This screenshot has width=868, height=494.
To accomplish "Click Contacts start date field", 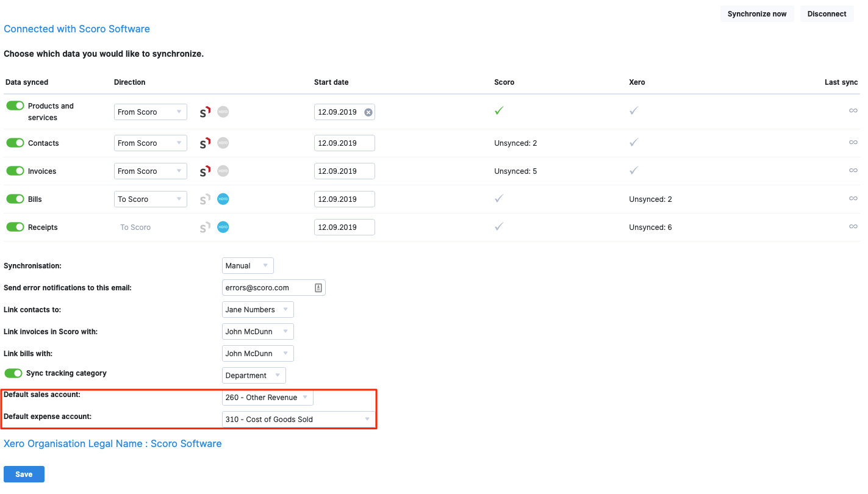I will tap(345, 143).
